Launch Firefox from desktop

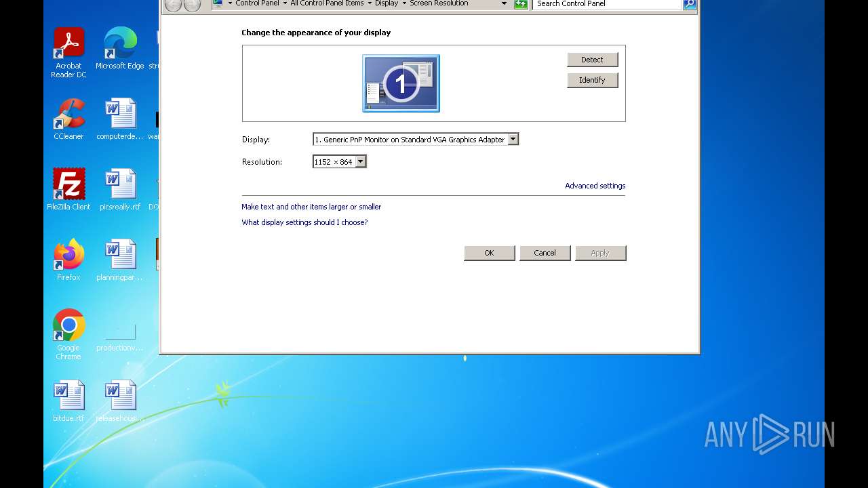pos(68,260)
